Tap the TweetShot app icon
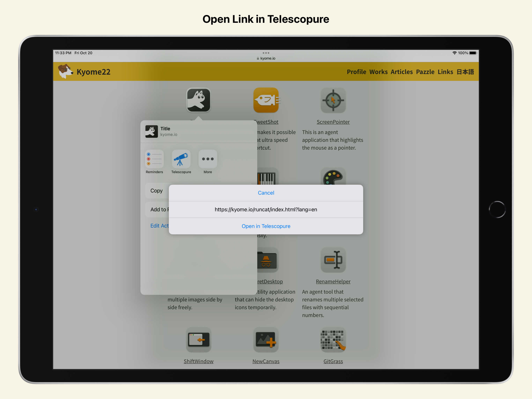Viewport: 532px width, 399px height. pos(266,100)
